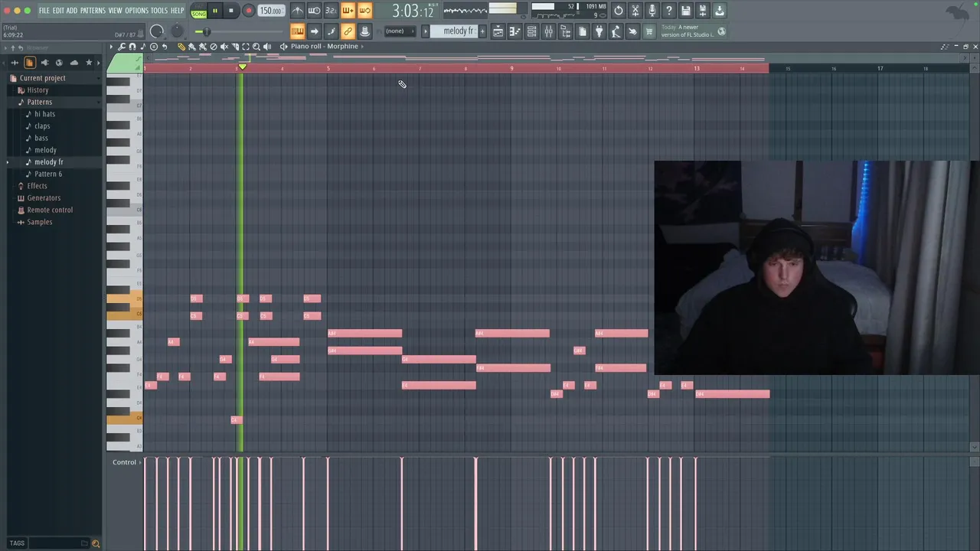This screenshot has height=551, width=980.
Task: Select the bass pattern
Action: 41,139
